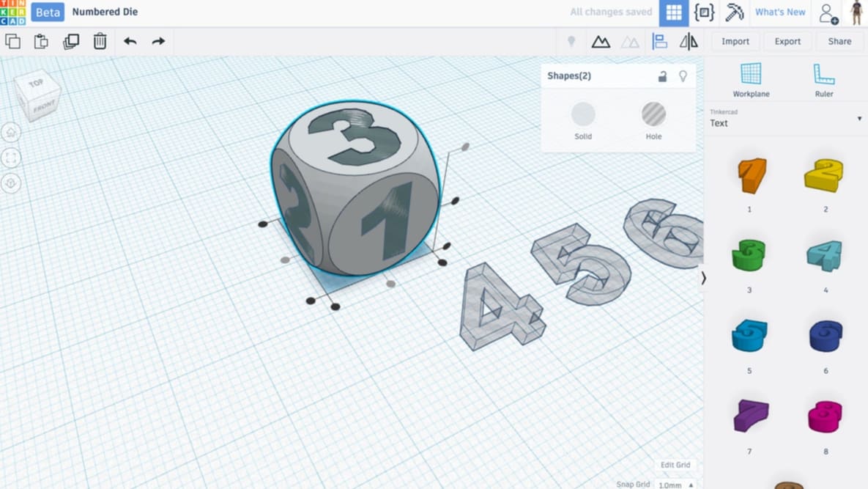Screen dimensions: 868x489
Task: Keep the shape as Solid
Action: pyautogui.click(x=583, y=114)
